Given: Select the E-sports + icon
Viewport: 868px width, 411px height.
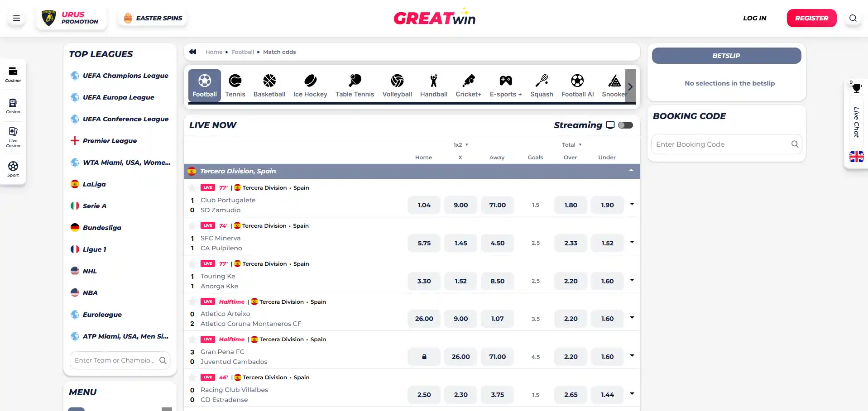Looking at the screenshot, I should (506, 86).
